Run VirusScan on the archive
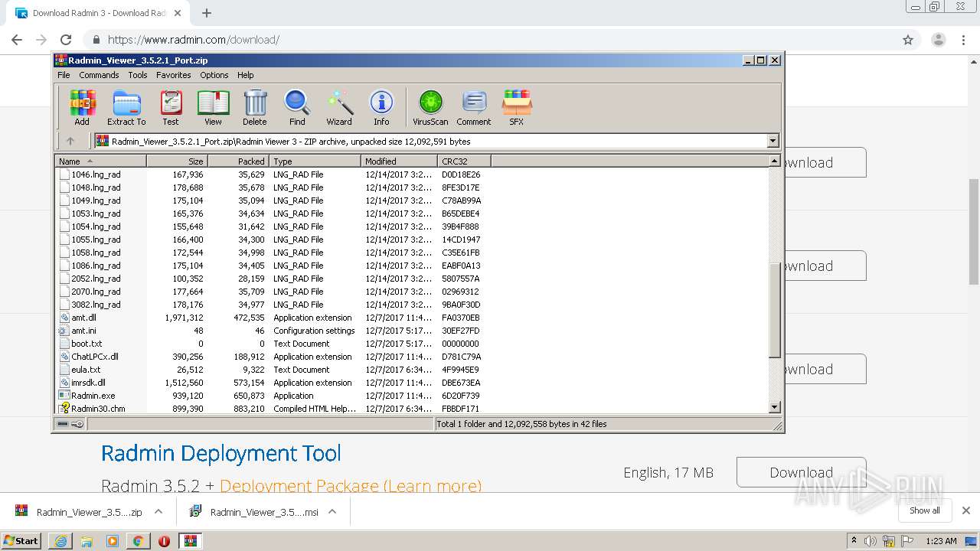This screenshot has height=551, width=980. coord(430,107)
